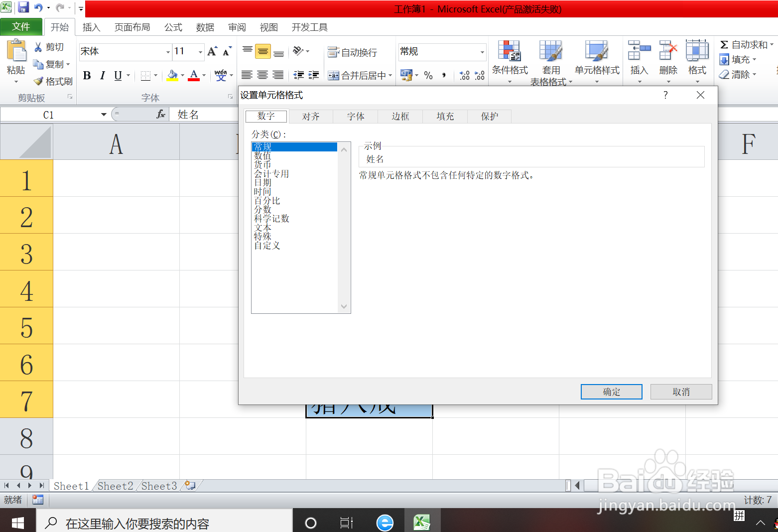Screen dimensions: 778x532
Task: Expand the fill color dropdown arrow
Action: [182, 76]
